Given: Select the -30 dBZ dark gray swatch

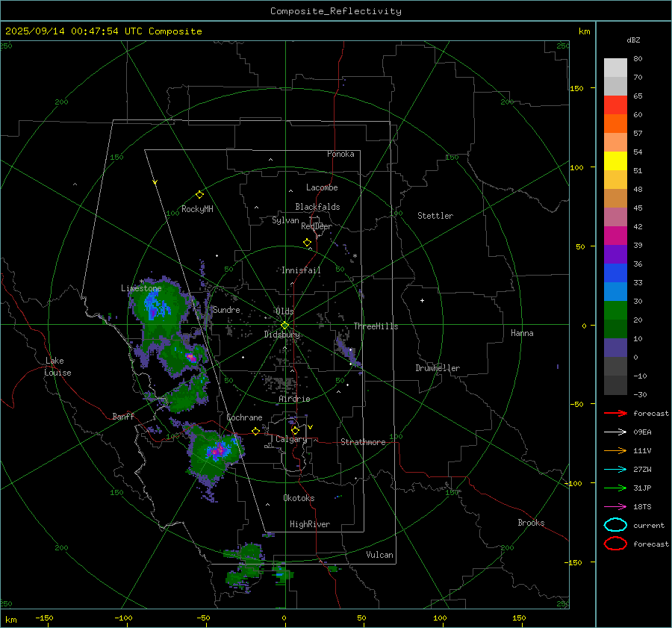Looking at the screenshot, I should click(615, 385).
